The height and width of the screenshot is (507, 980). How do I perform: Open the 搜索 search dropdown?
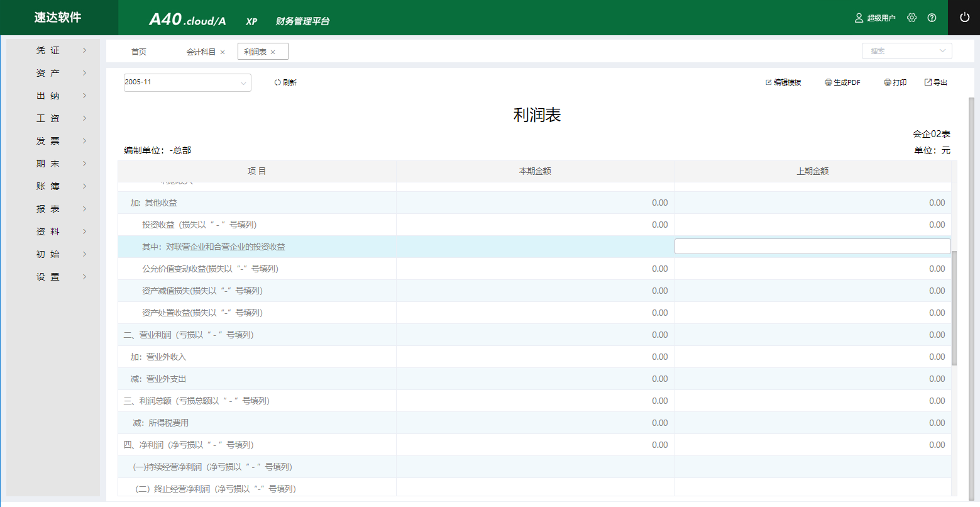point(906,51)
